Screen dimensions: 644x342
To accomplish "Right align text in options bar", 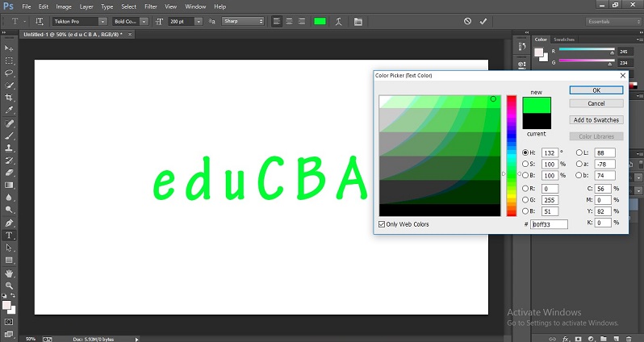I will 302,21.
